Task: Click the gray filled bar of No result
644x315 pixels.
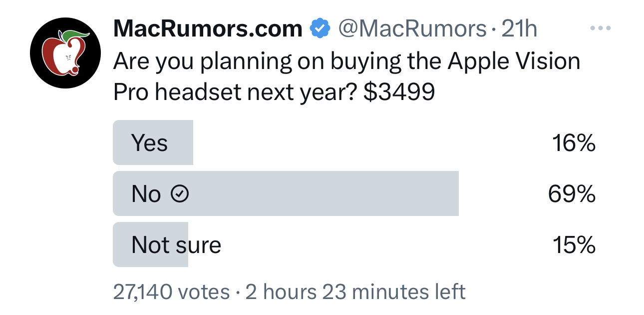Action: click(x=286, y=194)
